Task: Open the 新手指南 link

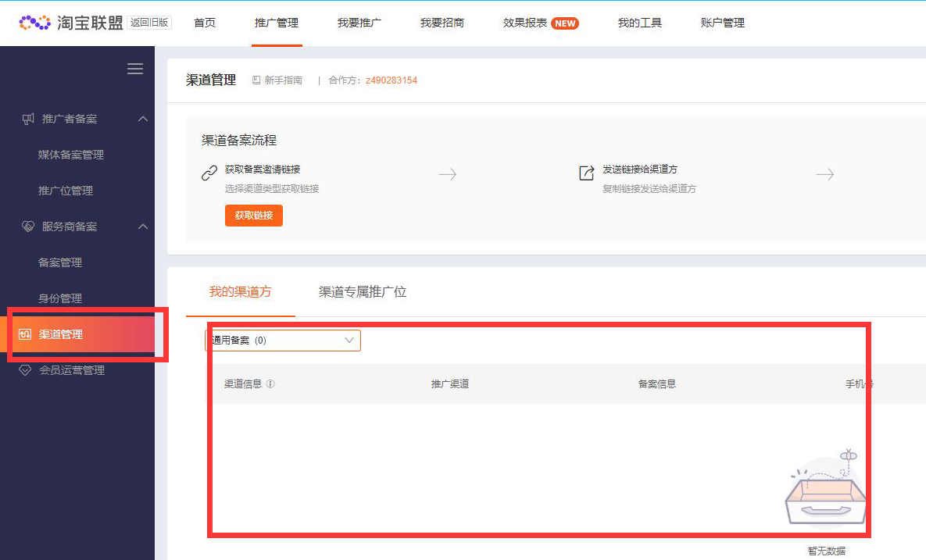Action: pos(284,80)
